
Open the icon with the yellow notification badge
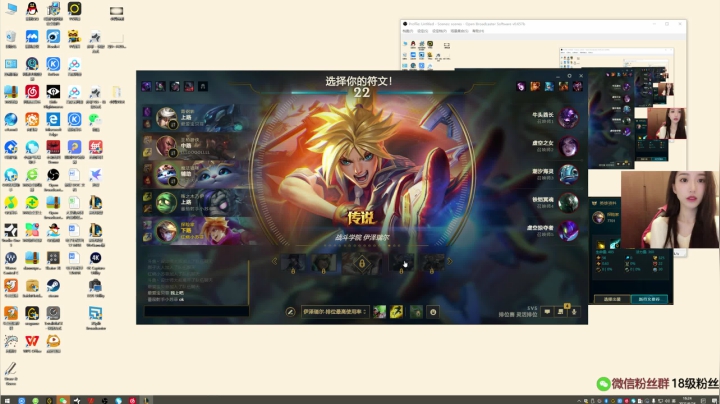(x=561, y=311)
